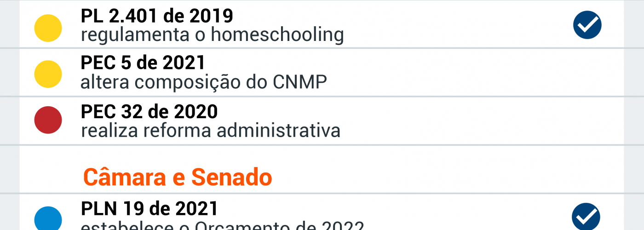644x230 pixels.
Task: Toggle the checkmark on the PL 2.401 de 2019 row
Action: [x=587, y=25]
